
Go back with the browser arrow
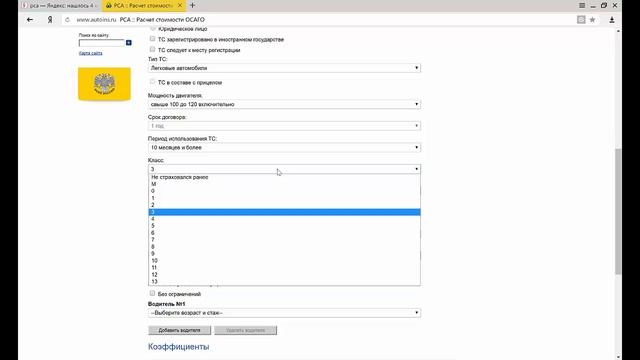(30, 20)
